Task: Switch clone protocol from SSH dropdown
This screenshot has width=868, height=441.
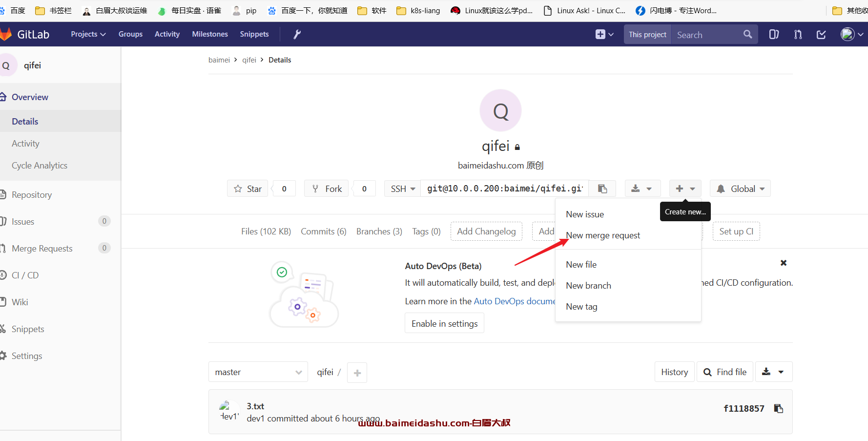Action: pyautogui.click(x=403, y=189)
